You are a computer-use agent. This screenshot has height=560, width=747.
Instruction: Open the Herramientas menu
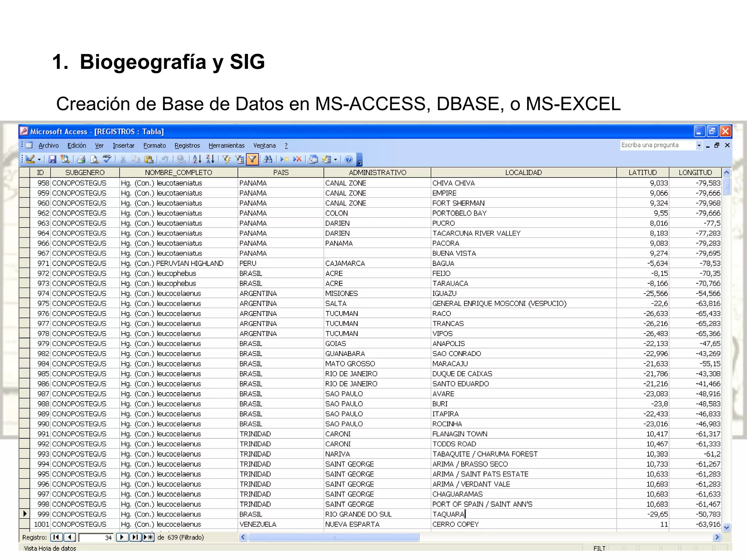pos(227,145)
